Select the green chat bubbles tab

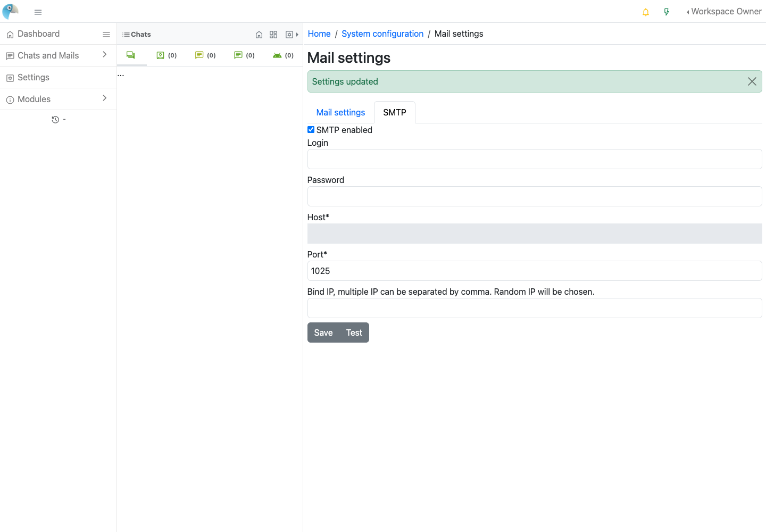(x=131, y=55)
